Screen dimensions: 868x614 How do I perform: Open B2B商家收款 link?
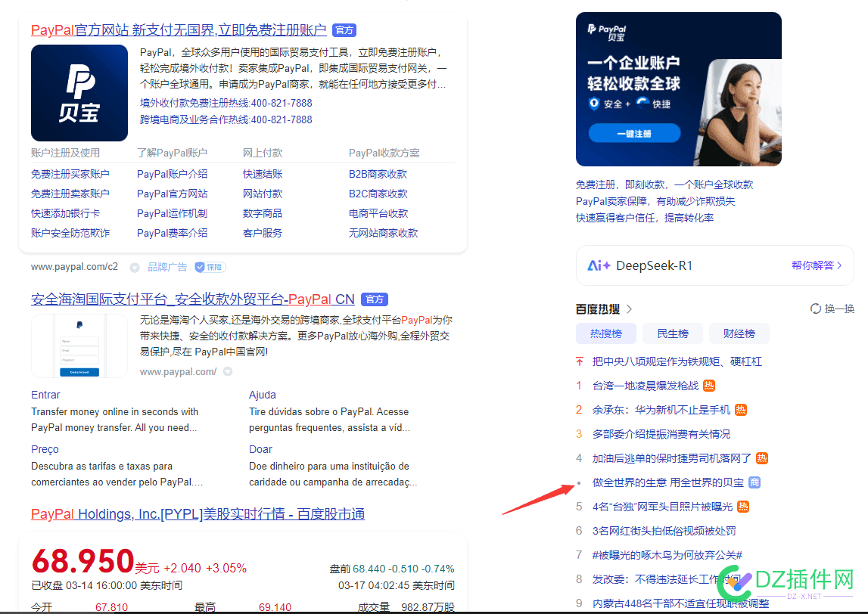tap(378, 174)
